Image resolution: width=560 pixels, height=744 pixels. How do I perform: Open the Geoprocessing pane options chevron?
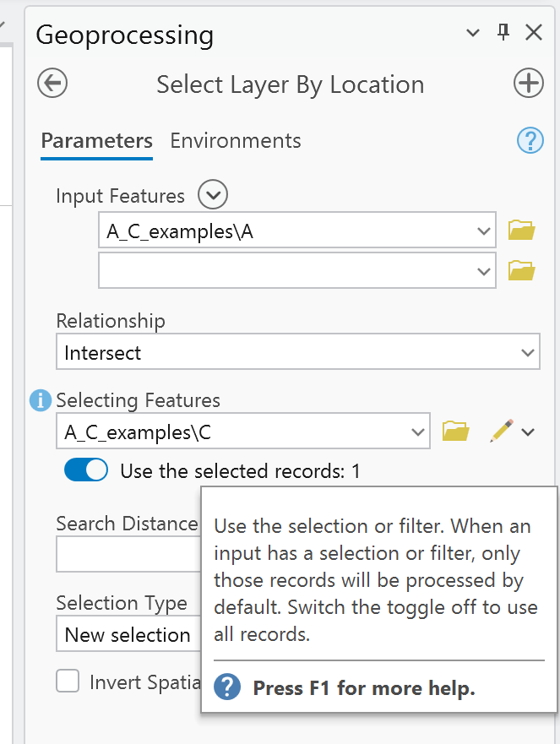[472, 33]
